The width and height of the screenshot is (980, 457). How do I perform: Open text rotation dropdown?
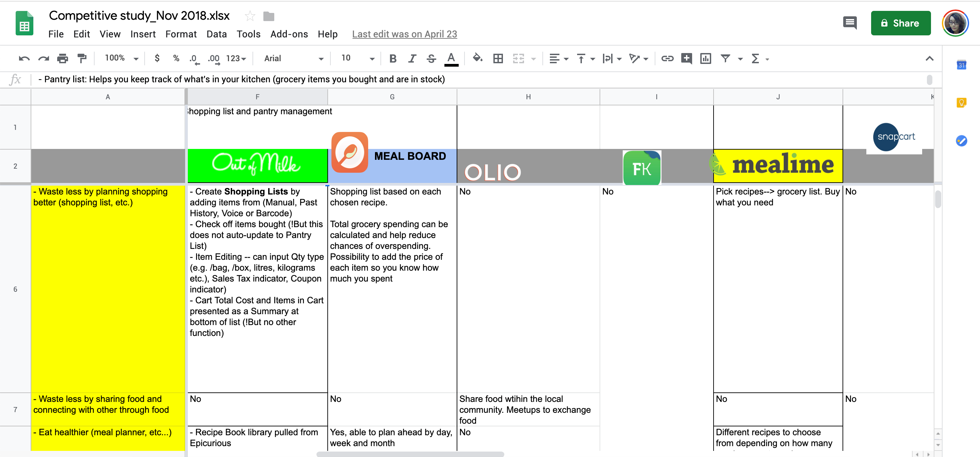point(638,58)
